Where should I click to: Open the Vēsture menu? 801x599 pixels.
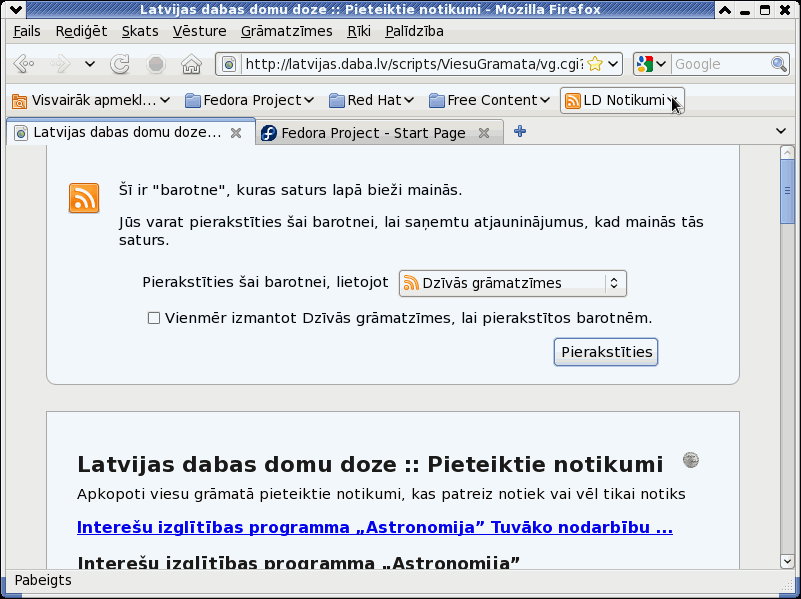[x=199, y=32]
